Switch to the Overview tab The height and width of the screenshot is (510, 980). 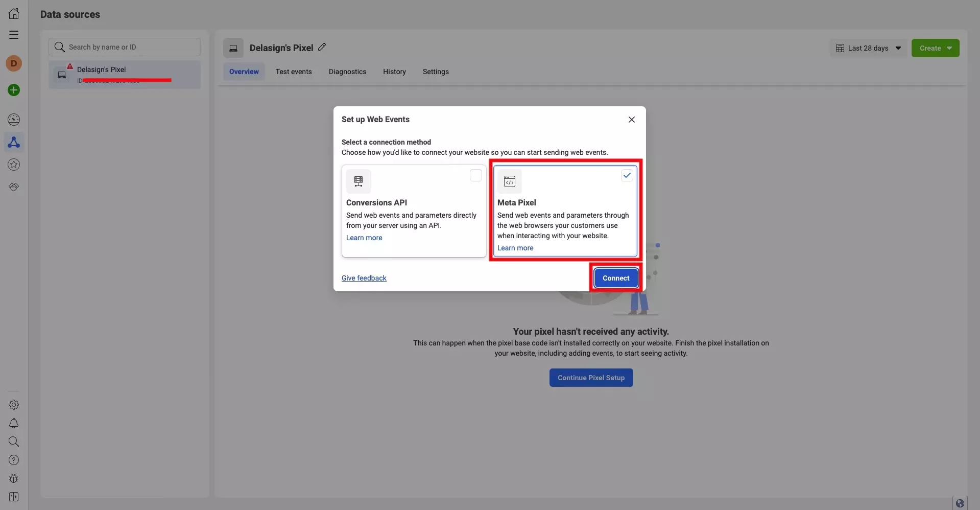pyautogui.click(x=244, y=72)
